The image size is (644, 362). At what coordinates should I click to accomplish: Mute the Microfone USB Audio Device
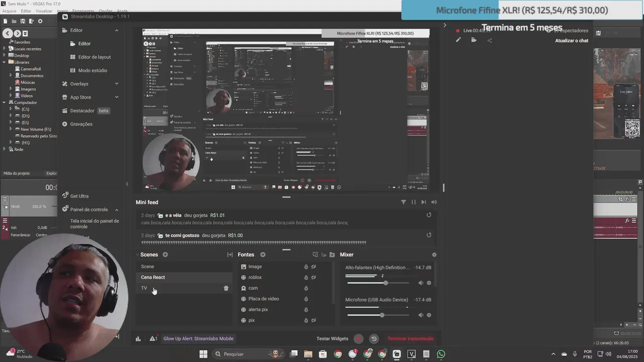pos(421,315)
